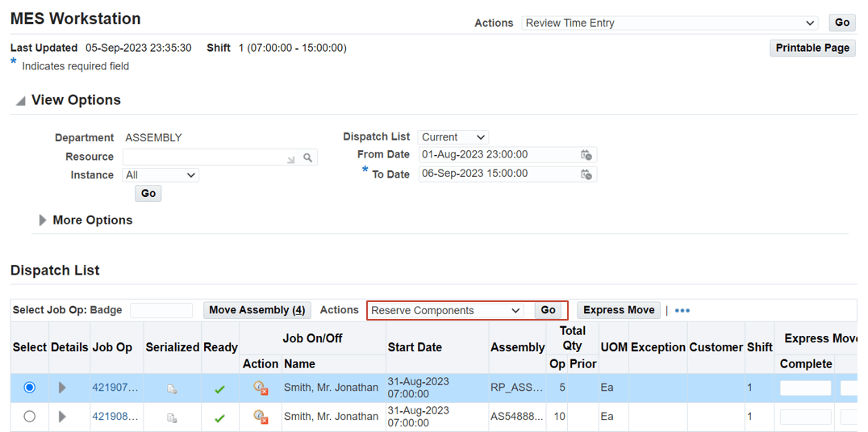Select the radio button for job 421908

point(29,416)
